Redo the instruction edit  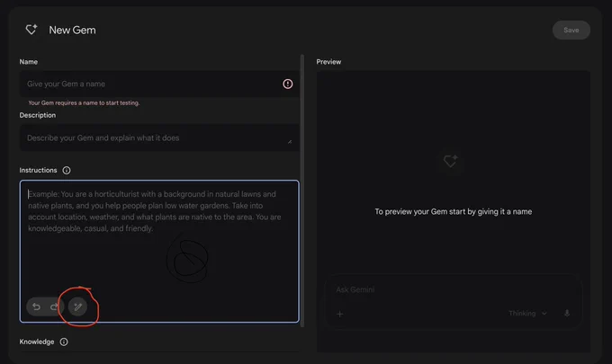[x=53, y=306]
